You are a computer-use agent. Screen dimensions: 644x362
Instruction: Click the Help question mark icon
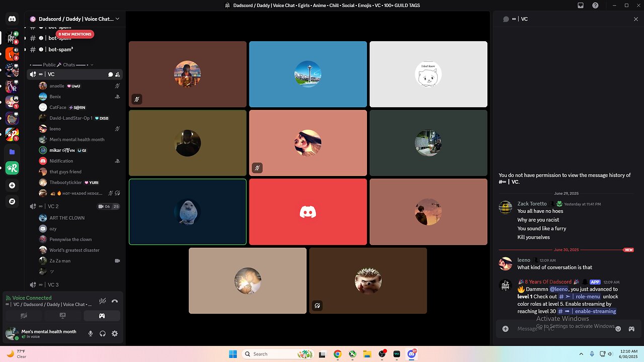pos(595,6)
